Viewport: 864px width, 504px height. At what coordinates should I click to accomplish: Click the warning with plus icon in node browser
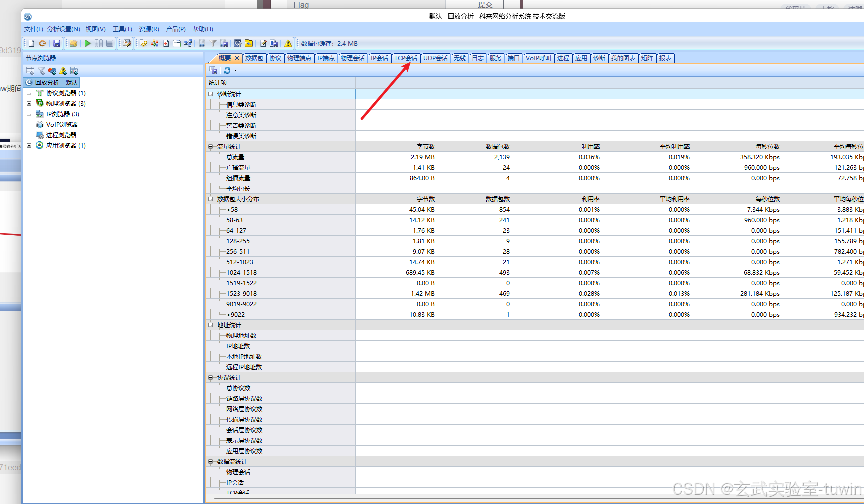click(x=63, y=71)
